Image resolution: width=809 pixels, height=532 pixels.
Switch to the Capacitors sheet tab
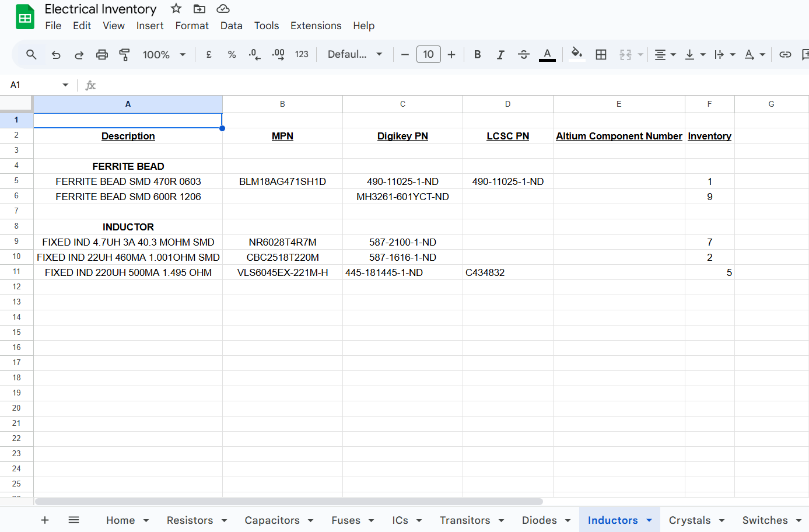pos(272,520)
